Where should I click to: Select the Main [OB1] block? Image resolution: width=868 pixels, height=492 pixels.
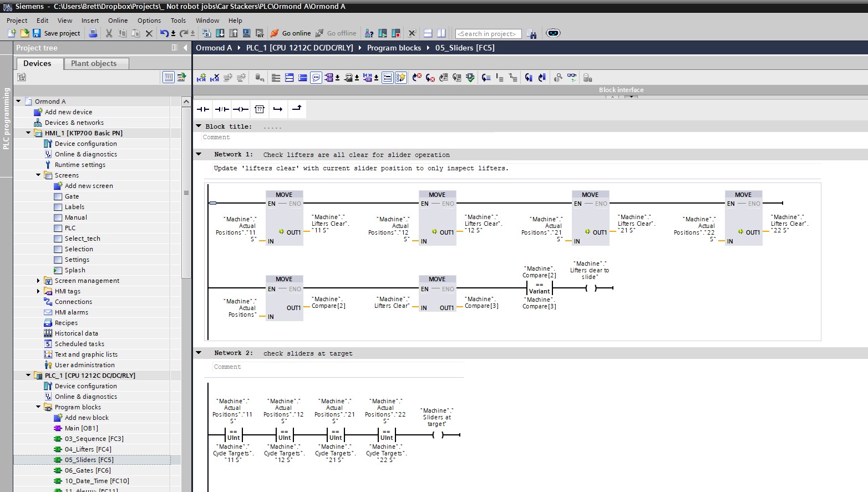pos(81,428)
